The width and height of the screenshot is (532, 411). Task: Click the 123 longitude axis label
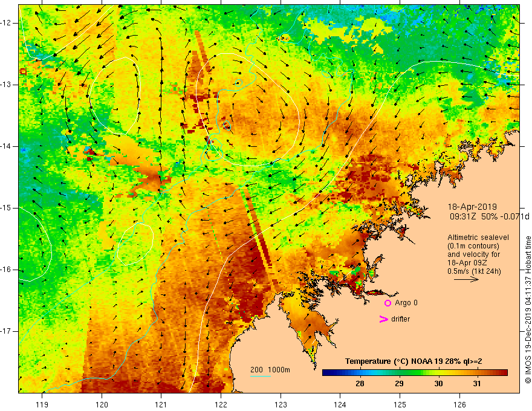pyautogui.click(x=281, y=404)
